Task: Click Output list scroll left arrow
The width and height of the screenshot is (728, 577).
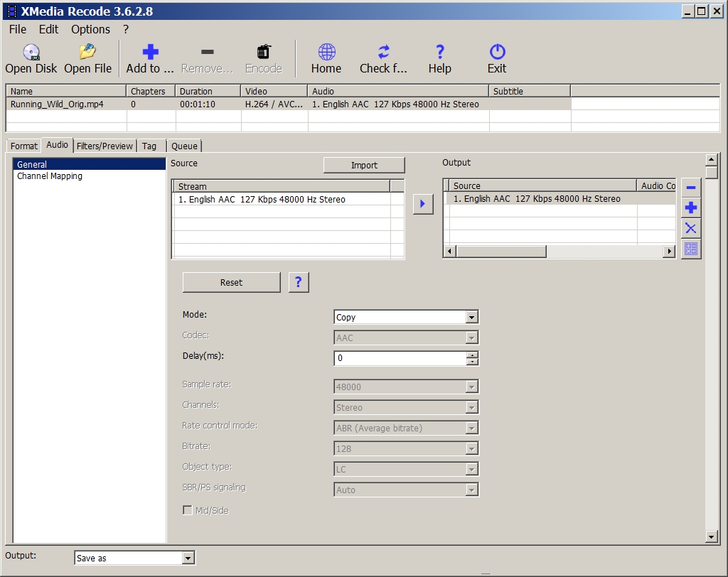Action: coord(449,251)
